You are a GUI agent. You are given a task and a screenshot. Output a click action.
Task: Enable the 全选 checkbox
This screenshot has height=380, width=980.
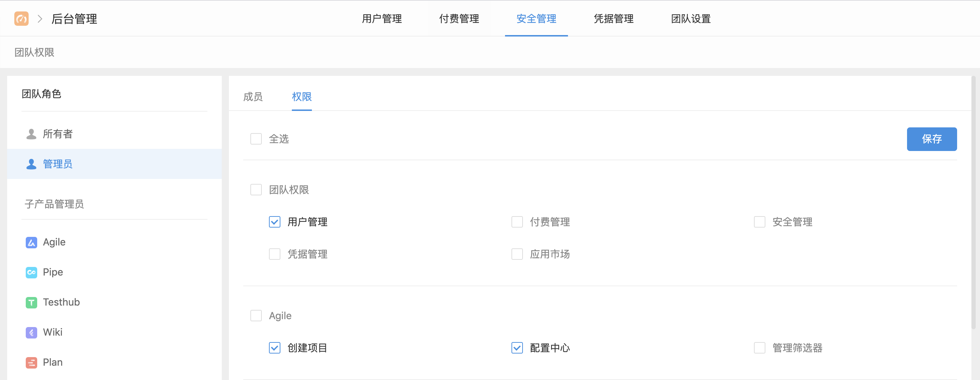coord(256,138)
